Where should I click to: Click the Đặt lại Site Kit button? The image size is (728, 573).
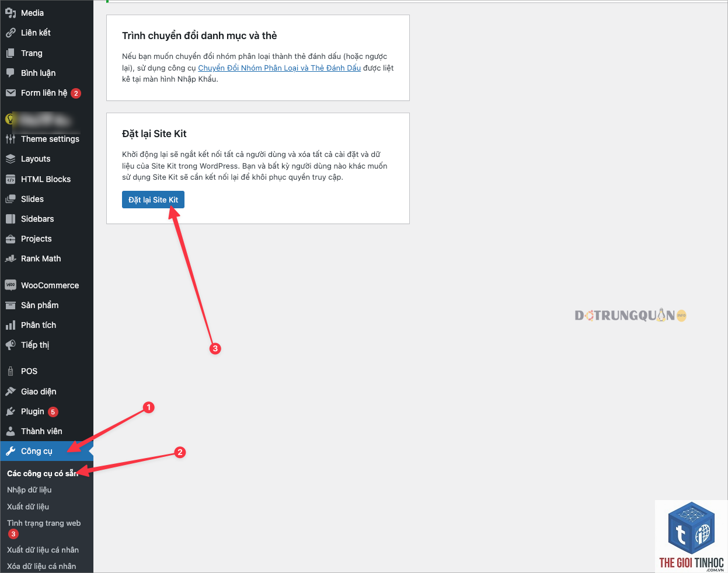[153, 200]
